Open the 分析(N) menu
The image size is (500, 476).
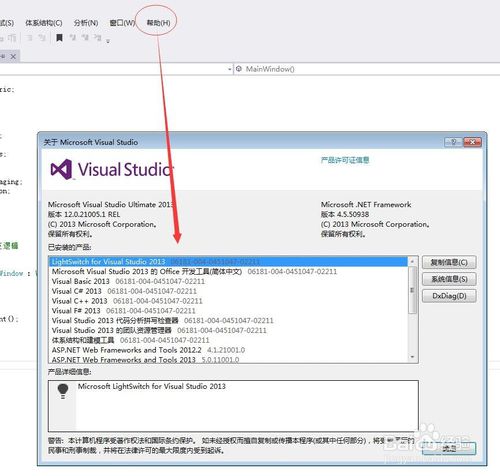click(x=86, y=23)
